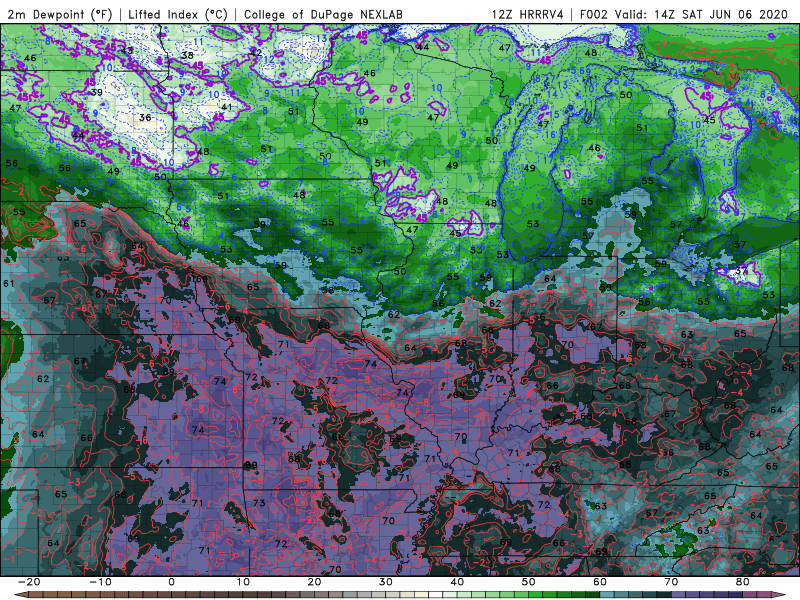Click the dewpoint value 39 on the map
800x600 pixels.
96,92
